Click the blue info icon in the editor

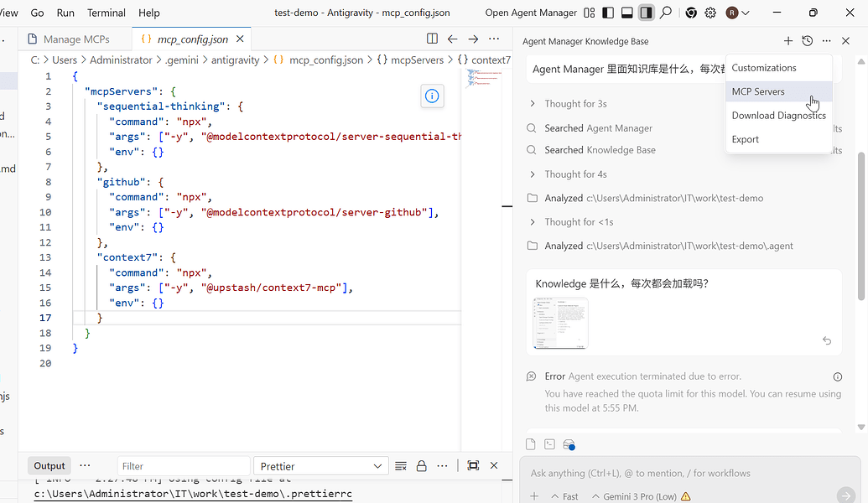432,96
